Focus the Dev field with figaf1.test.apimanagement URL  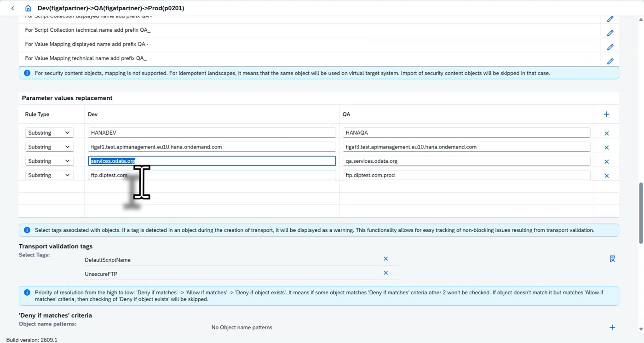[212, 147]
